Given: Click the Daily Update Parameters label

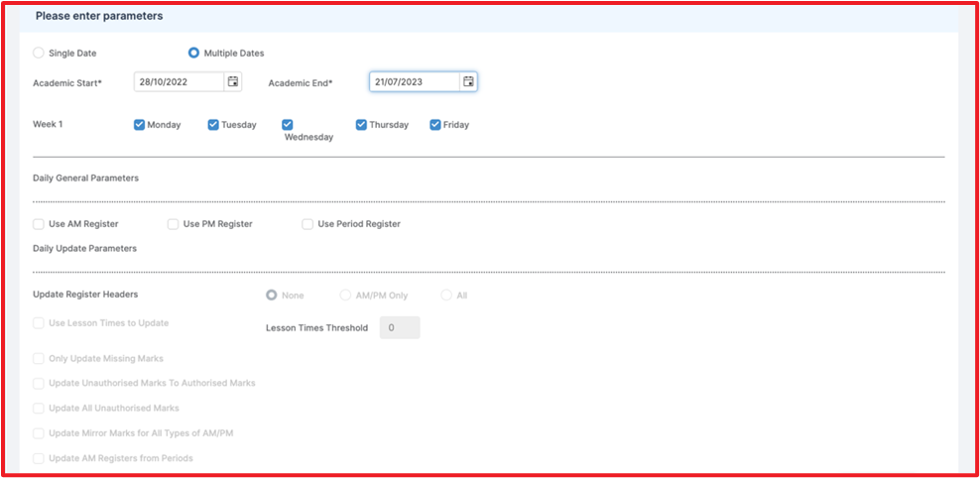Looking at the screenshot, I should 84,248.
